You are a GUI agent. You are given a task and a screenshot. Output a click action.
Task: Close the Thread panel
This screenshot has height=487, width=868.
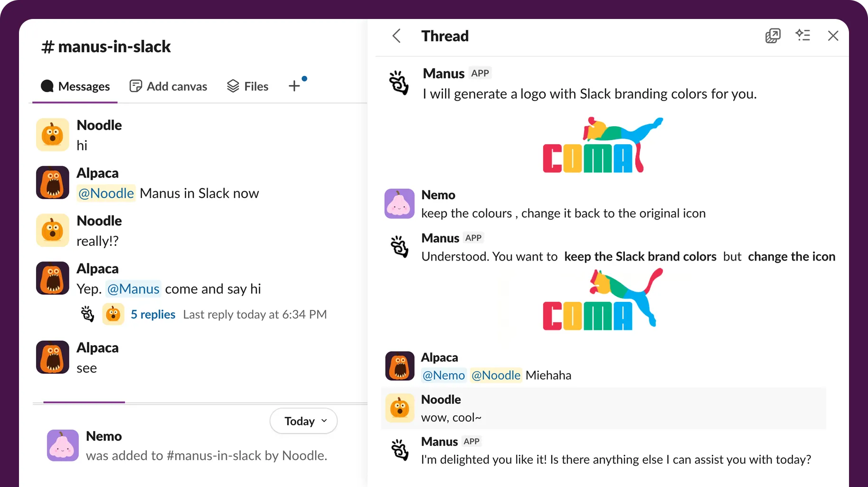pos(833,36)
